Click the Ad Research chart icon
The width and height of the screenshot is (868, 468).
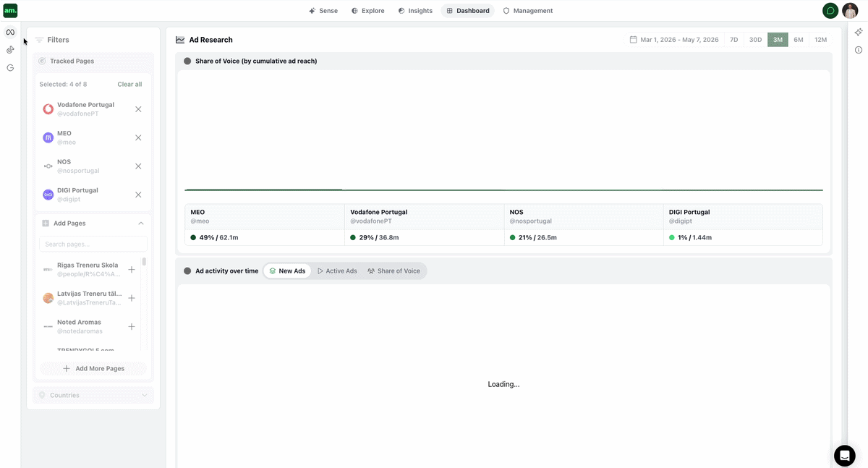[x=180, y=40]
